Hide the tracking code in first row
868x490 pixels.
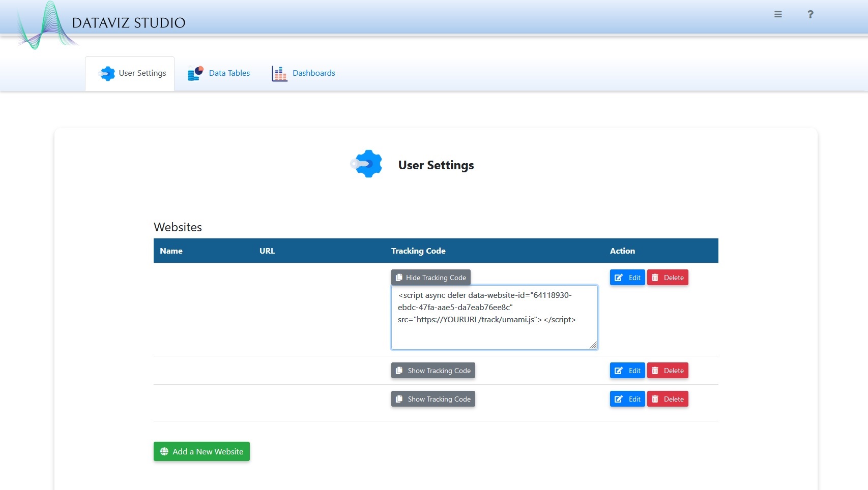click(431, 278)
